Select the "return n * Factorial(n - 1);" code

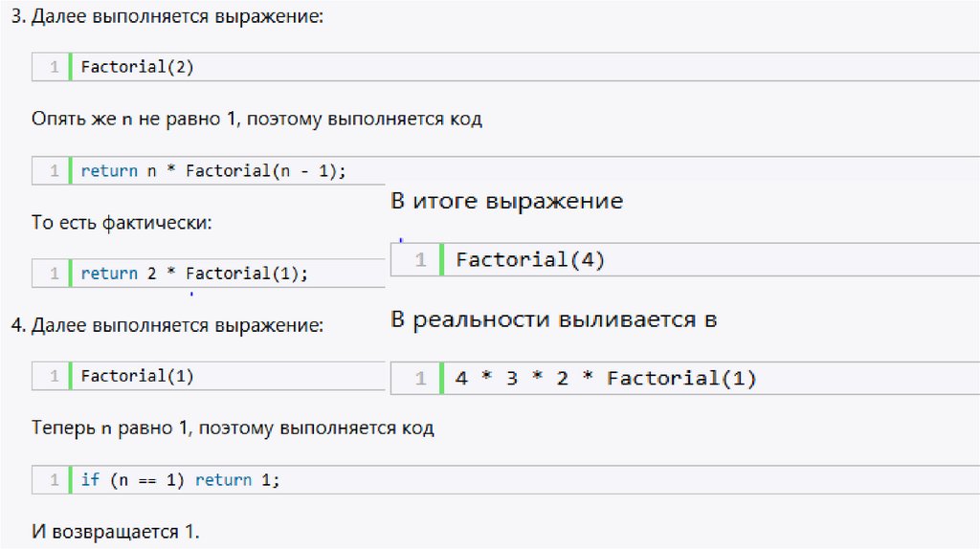[x=212, y=171]
